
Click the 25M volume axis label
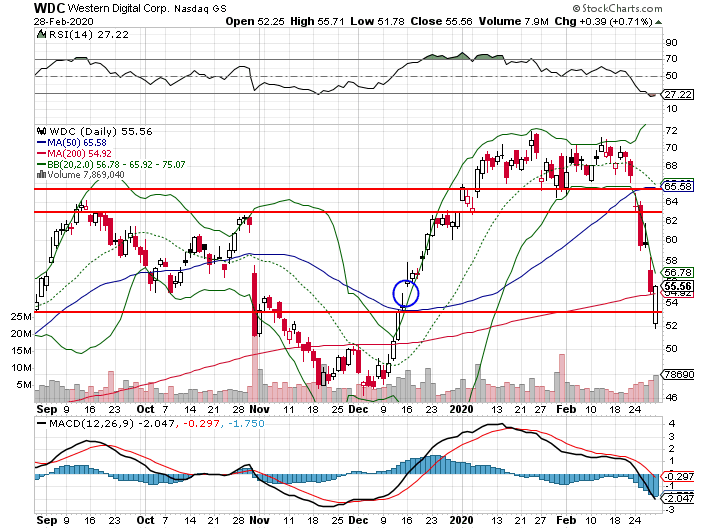(x=21, y=317)
